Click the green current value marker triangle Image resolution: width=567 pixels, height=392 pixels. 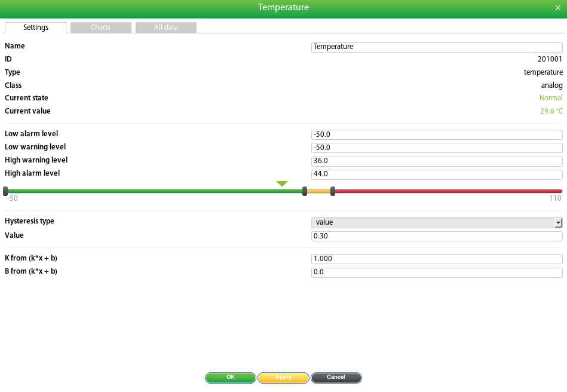coord(282,183)
